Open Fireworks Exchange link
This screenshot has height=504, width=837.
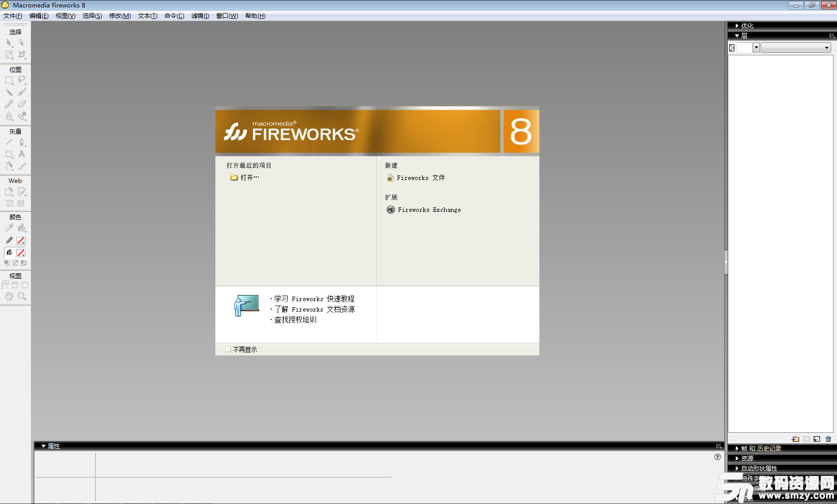pyautogui.click(x=424, y=210)
